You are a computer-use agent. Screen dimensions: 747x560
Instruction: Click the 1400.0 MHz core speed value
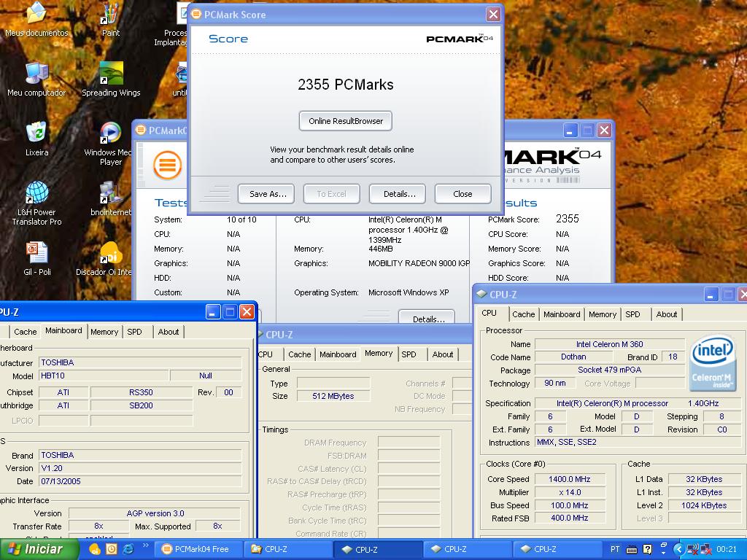click(x=569, y=479)
